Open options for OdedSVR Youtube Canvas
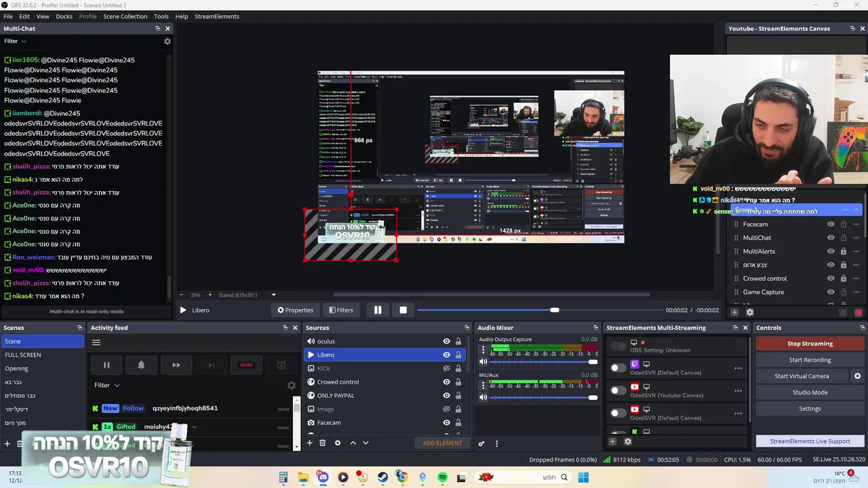This screenshot has height=488, width=868. pos(738,390)
